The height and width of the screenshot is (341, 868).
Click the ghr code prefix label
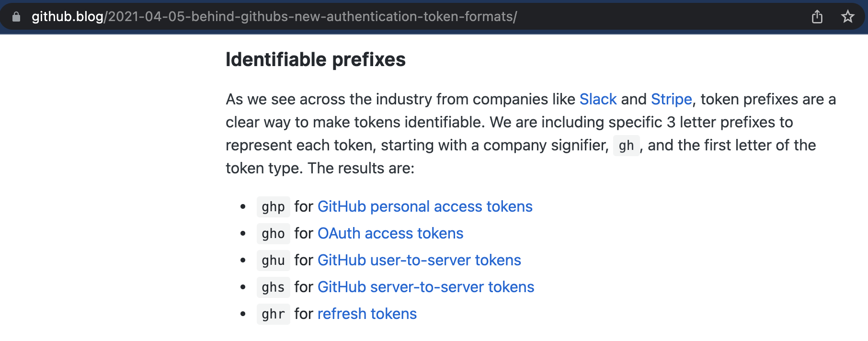274,314
